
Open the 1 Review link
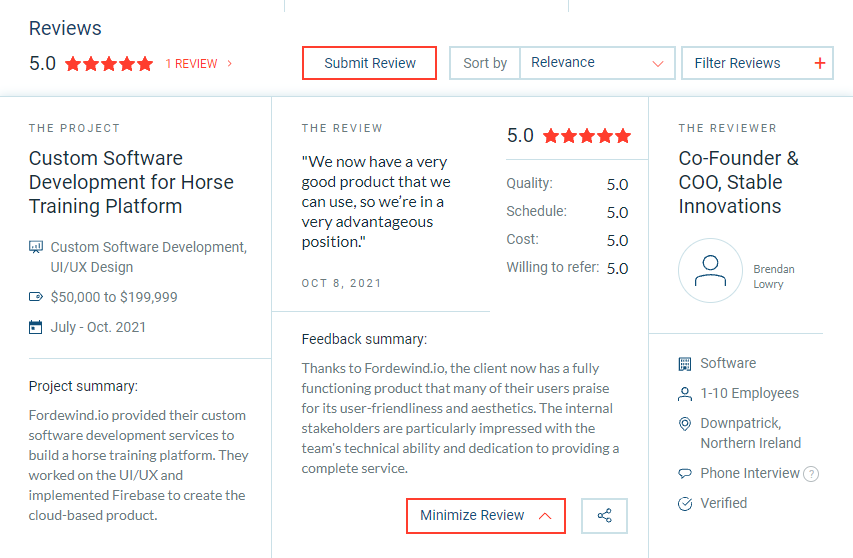pyautogui.click(x=198, y=64)
